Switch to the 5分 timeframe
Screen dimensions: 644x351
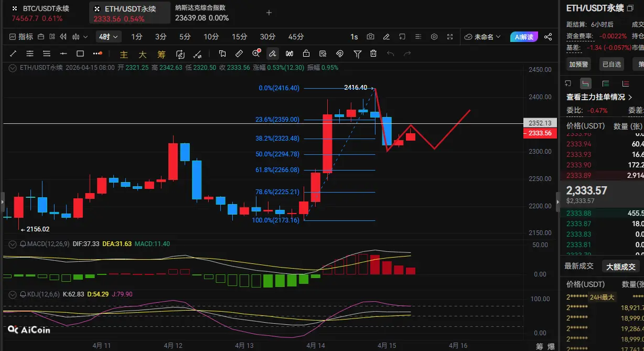coord(185,37)
